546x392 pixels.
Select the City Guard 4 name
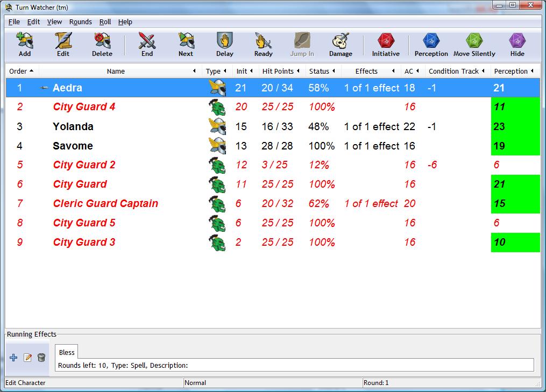pos(84,107)
